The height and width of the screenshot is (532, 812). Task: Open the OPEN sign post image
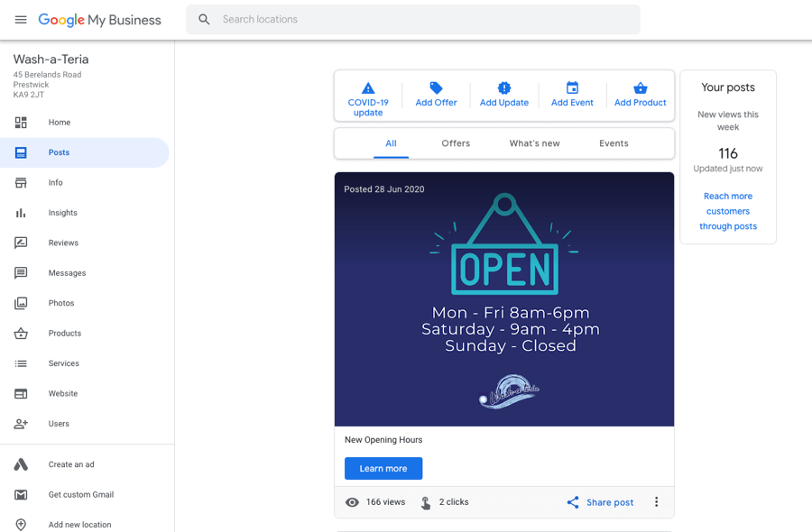[x=504, y=298]
